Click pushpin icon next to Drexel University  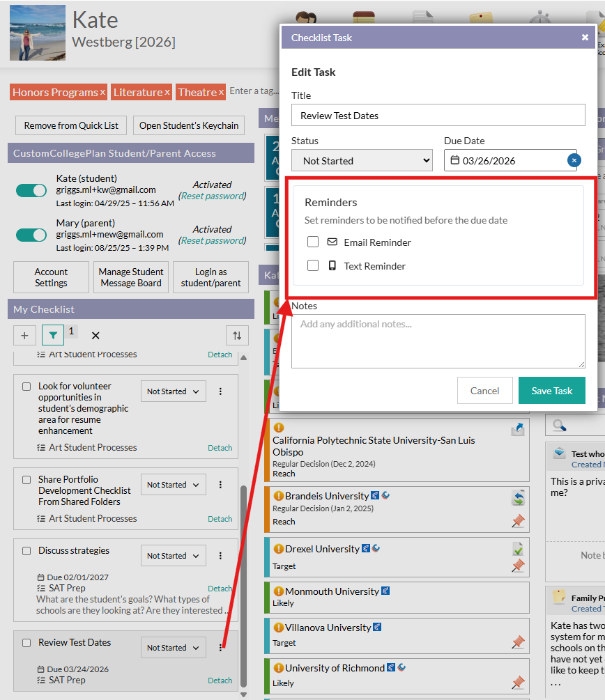point(518,566)
